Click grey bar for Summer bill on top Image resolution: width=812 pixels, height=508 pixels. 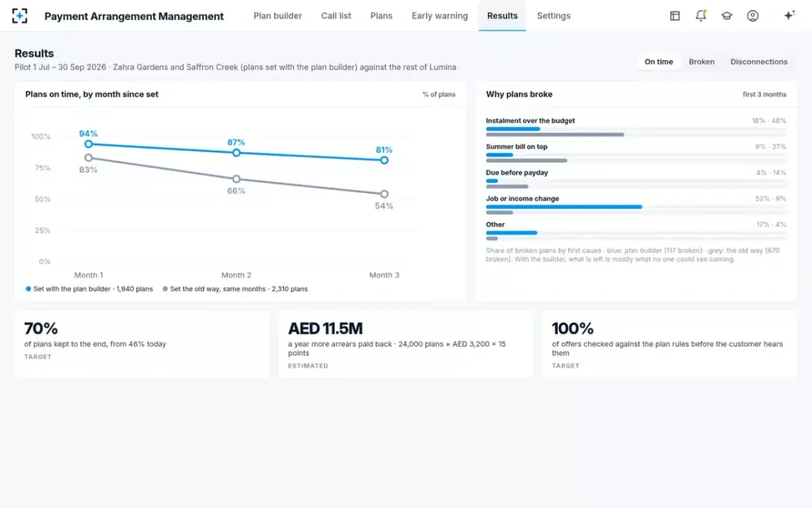point(526,161)
